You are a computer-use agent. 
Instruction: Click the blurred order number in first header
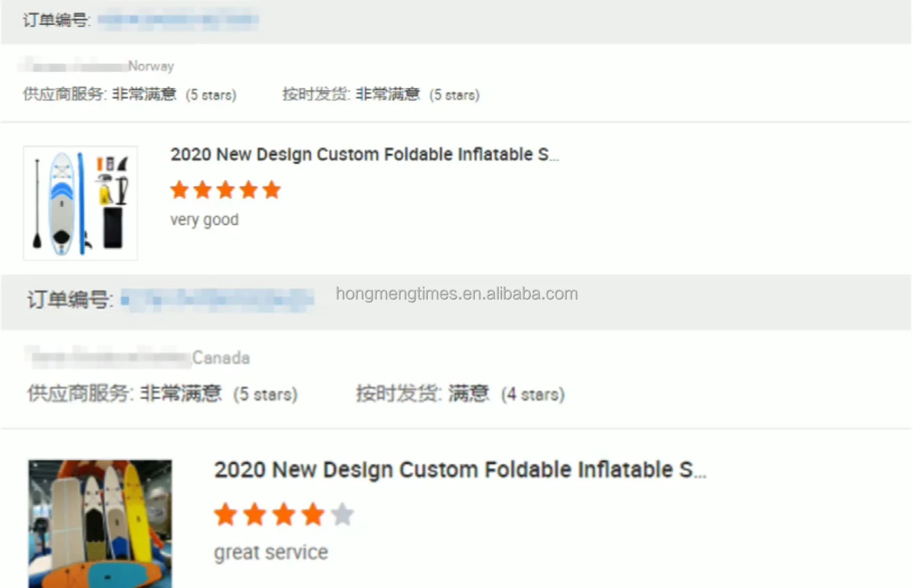(x=178, y=20)
